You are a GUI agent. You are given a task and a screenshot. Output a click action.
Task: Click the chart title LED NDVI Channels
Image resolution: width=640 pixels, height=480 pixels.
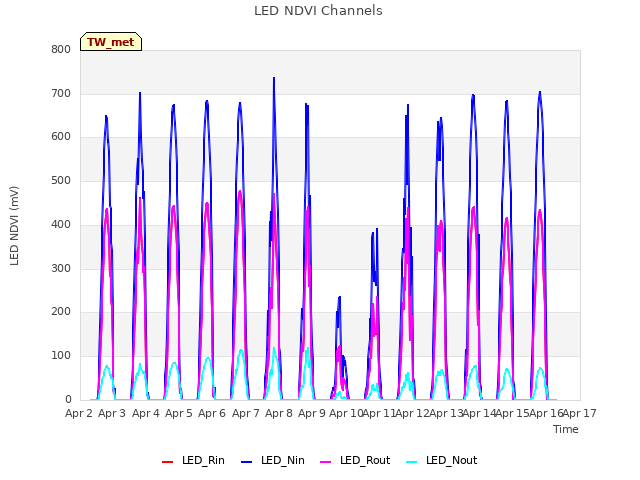pyautogui.click(x=318, y=11)
